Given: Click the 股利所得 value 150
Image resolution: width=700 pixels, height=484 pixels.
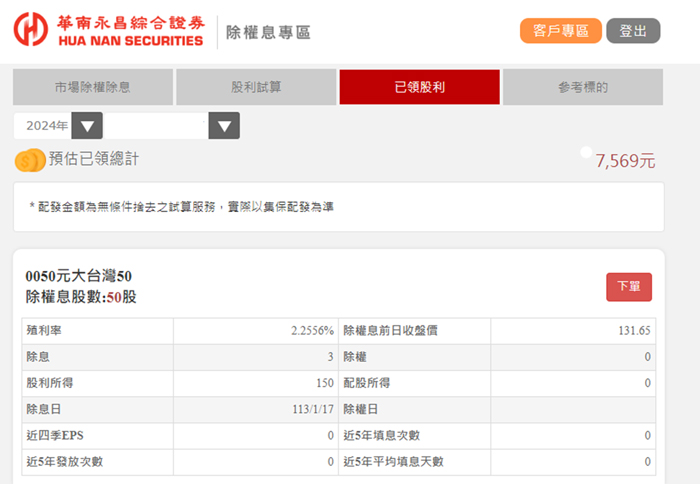Looking at the screenshot, I should [325, 383].
